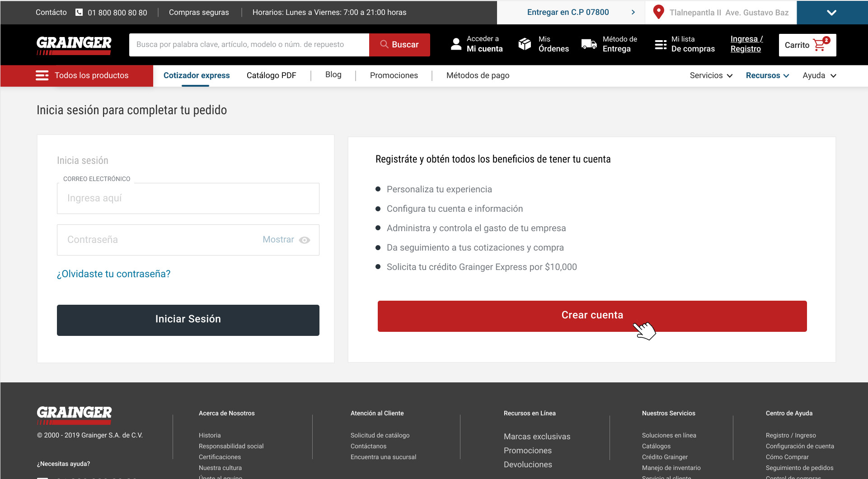
Task: Click the Iniciar Sesión button
Action: point(188,320)
